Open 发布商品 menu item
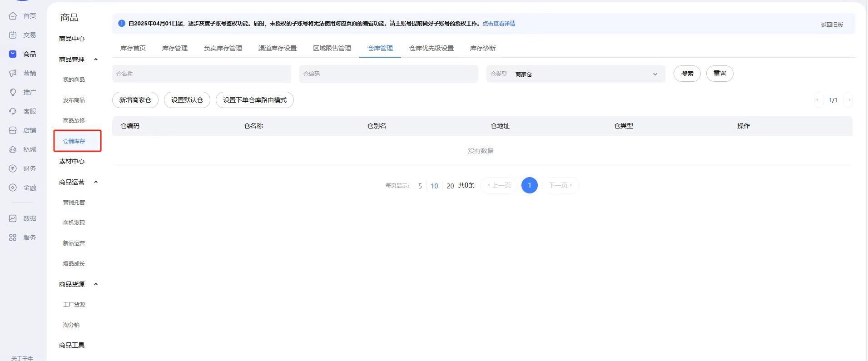Image resolution: width=868 pixels, height=361 pixels. [x=74, y=100]
